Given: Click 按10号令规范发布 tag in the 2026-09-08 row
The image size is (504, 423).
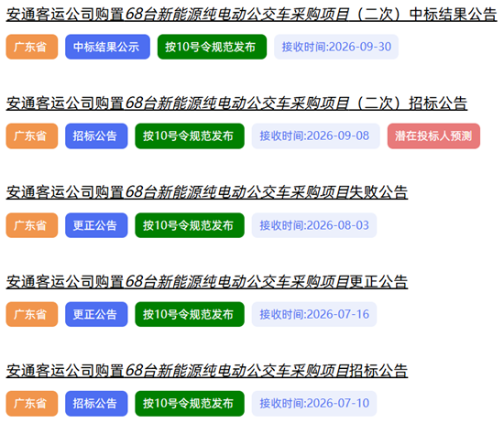Looking at the screenshot, I should [x=190, y=136].
